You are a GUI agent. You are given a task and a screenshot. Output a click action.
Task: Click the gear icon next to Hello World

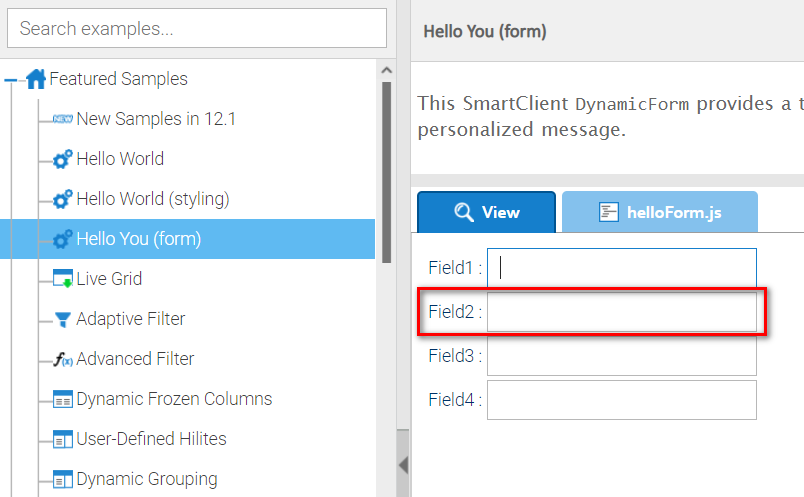click(63, 159)
